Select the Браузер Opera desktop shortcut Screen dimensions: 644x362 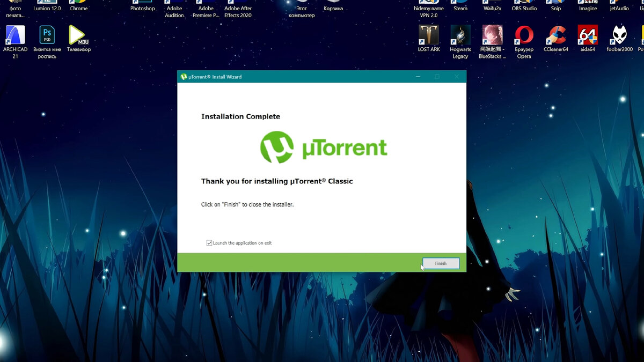pos(524,41)
